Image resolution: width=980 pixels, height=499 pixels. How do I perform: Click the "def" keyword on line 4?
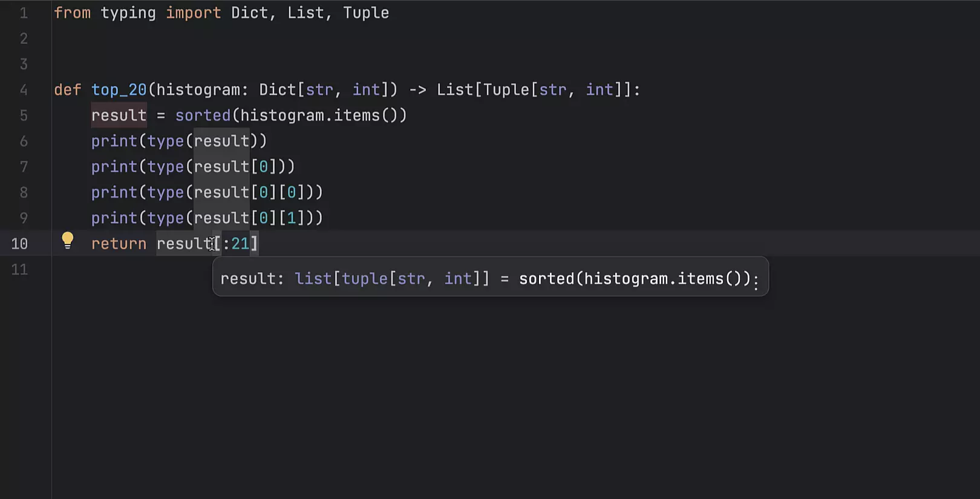[67, 90]
